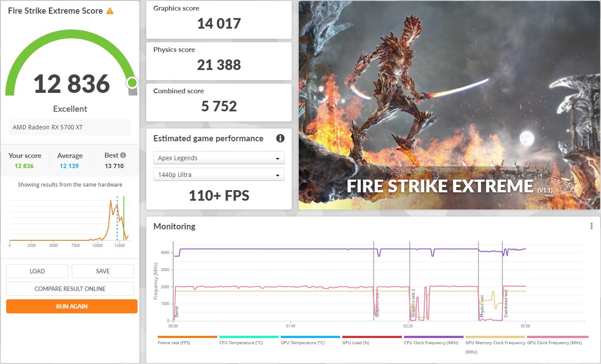Click the info icon beside Best score
Image resolution: width=601 pixels, height=364 pixels.
[123, 155]
